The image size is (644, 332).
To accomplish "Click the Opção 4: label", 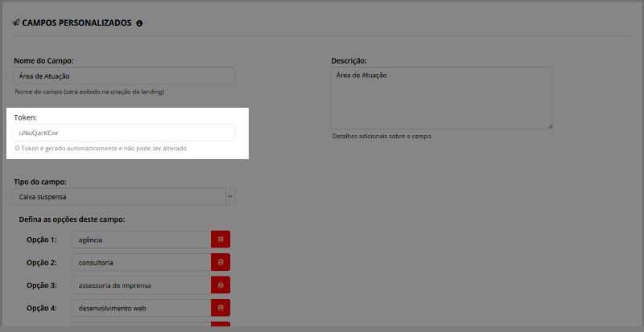I will (42, 308).
